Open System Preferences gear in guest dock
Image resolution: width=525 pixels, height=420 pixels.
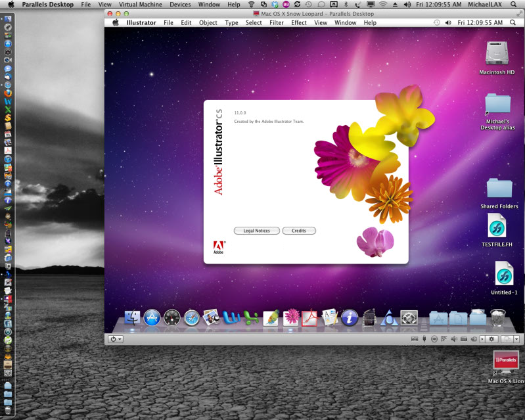pyautogui.click(x=409, y=317)
